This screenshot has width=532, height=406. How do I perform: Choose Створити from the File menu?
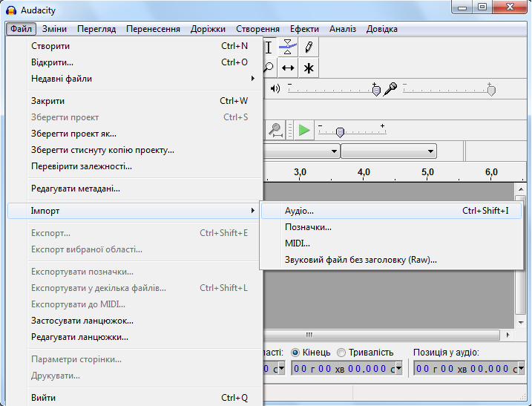coord(135,46)
